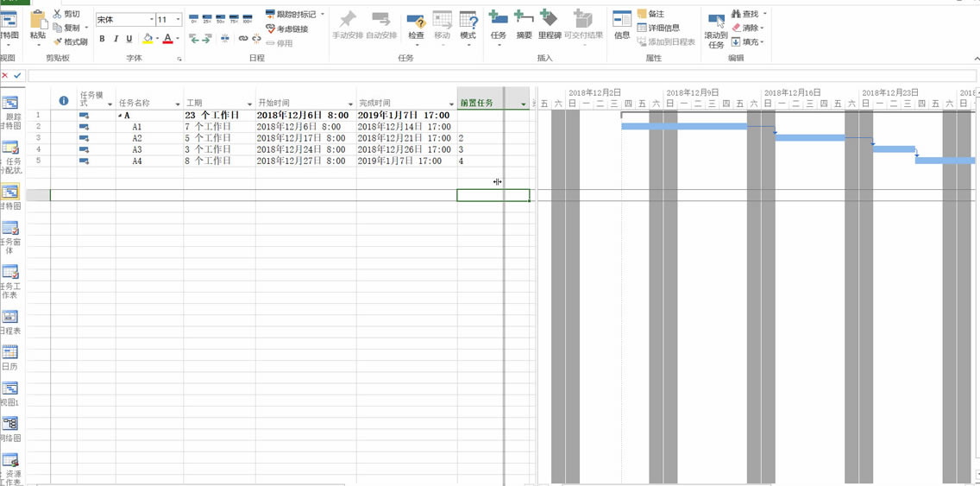Click the formula bar cancel X icon
Screen dimensions: 980x486
pos(5,75)
